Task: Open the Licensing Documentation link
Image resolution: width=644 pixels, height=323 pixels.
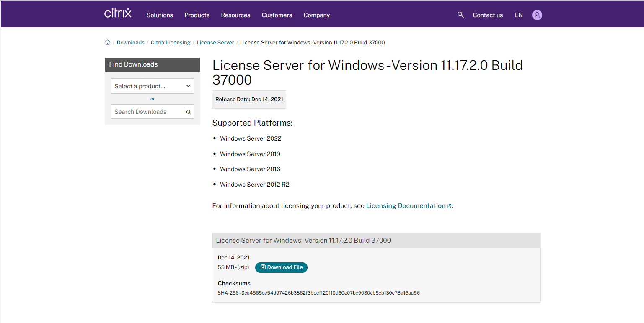Action: click(x=406, y=206)
